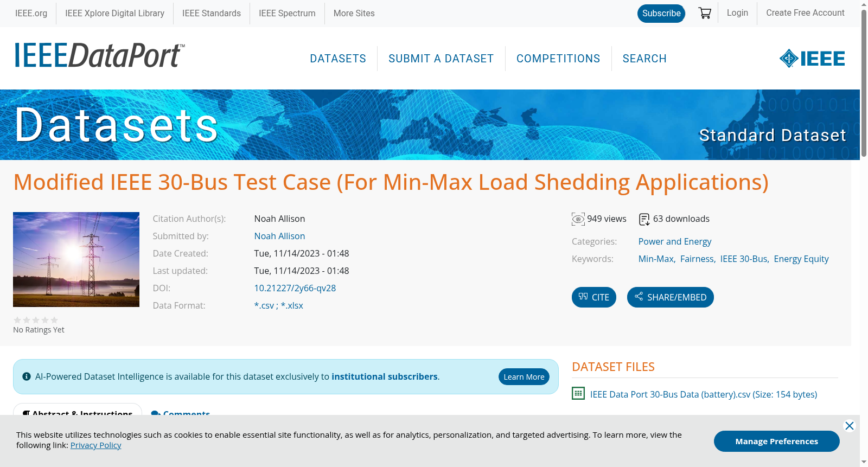Click the dataset title heading
Viewport: 868px width, 467px height.
pyautogui.click(x=391, y=182)
